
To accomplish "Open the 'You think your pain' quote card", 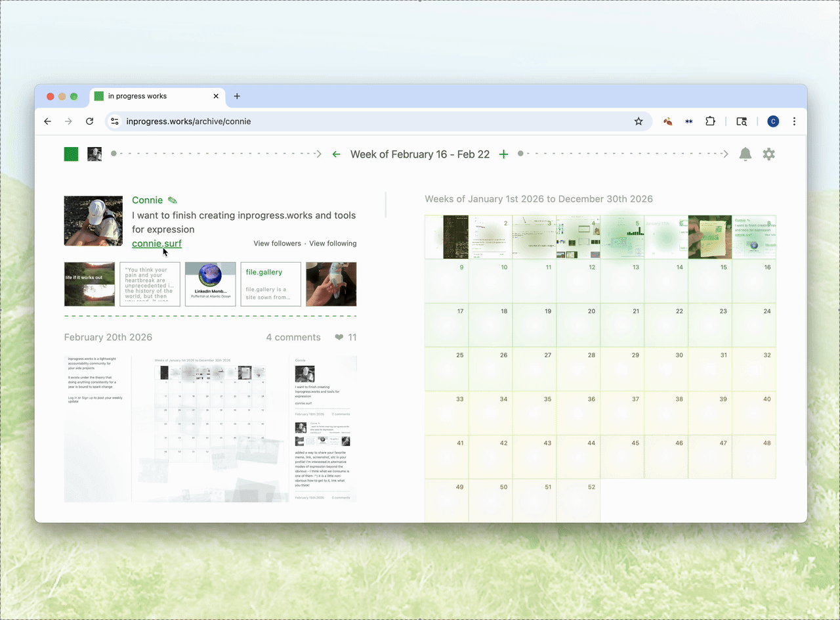I will [x=150, y=284].
